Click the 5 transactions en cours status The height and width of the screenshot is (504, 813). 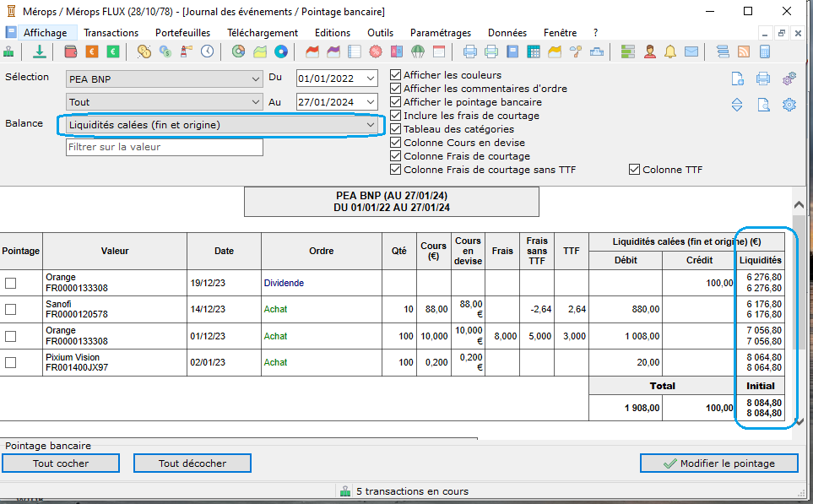(x=412, y=491)
